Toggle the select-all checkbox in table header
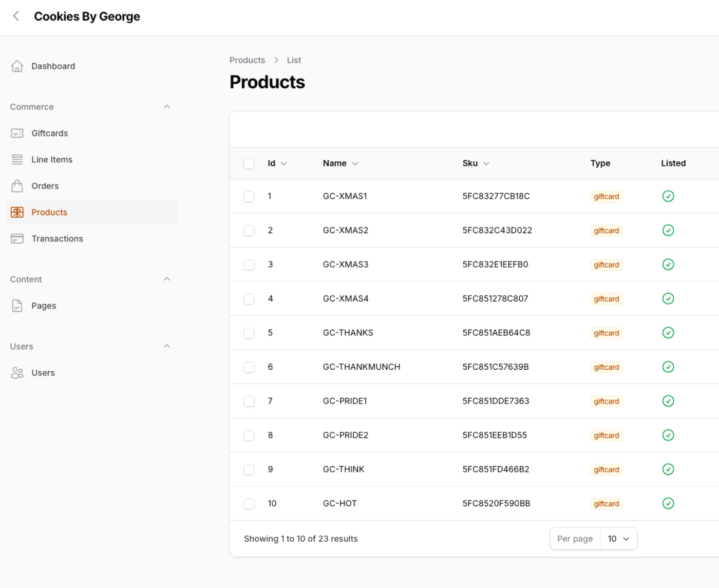Image resolution: width=719 pixels, height=588 pixels. (249, 163)
